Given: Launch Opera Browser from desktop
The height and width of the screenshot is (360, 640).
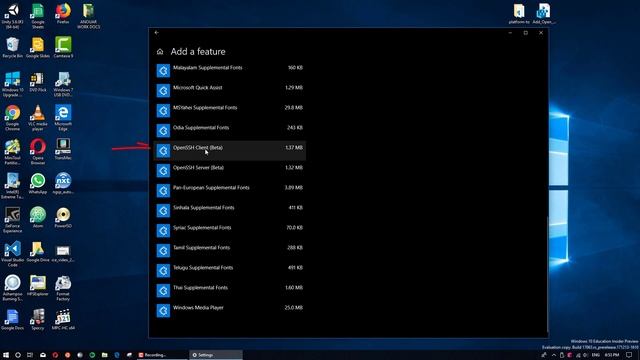Looking at the screenshot, I should click(x=38, y=152).
